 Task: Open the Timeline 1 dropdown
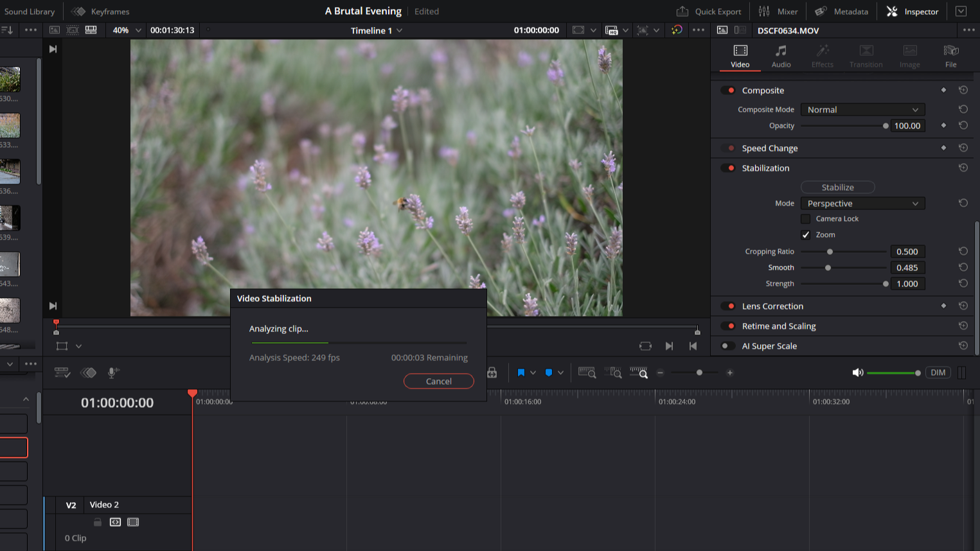tap(377, 30)
